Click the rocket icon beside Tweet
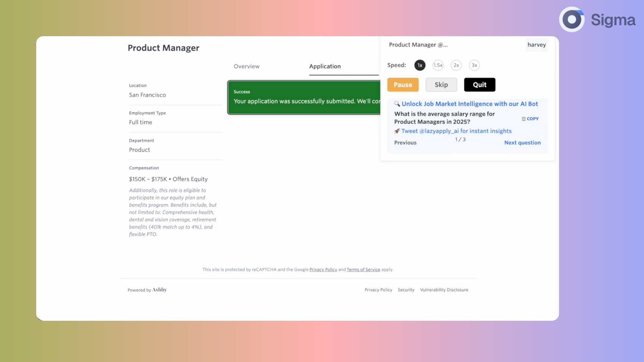The image size is (644, 362). click(397, 131)
